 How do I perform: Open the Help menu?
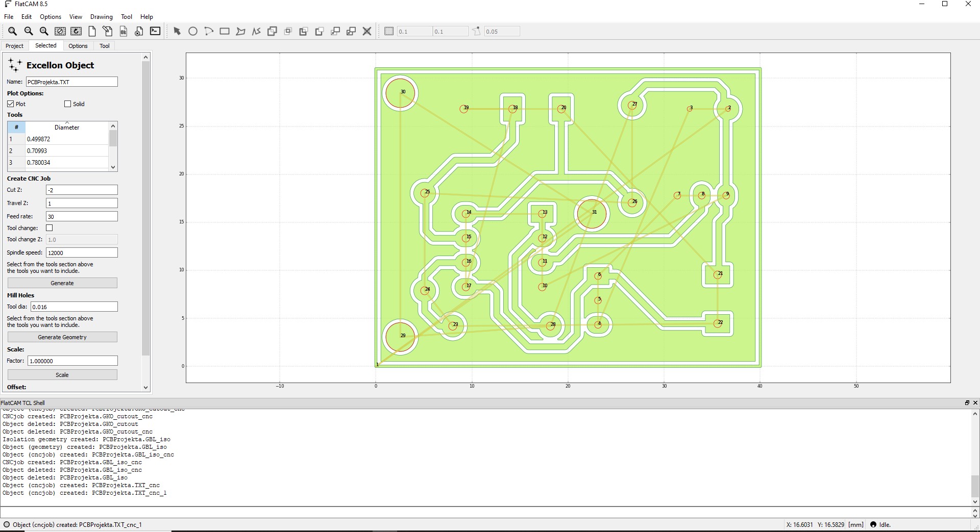[146, 17]
